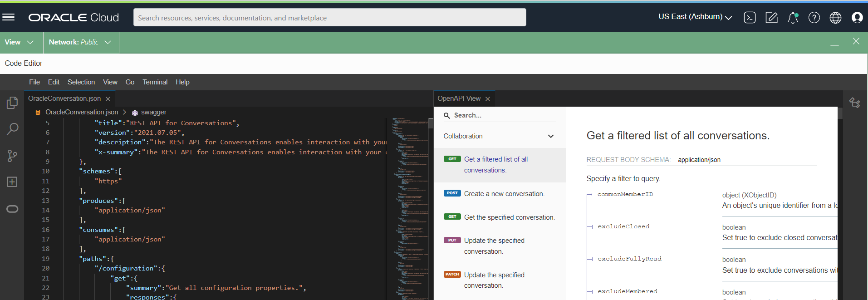Click OracleConversation.json in the breadcrumb
Screen dimensions: 868x300
pyautogui.click(x=82, y=112)
